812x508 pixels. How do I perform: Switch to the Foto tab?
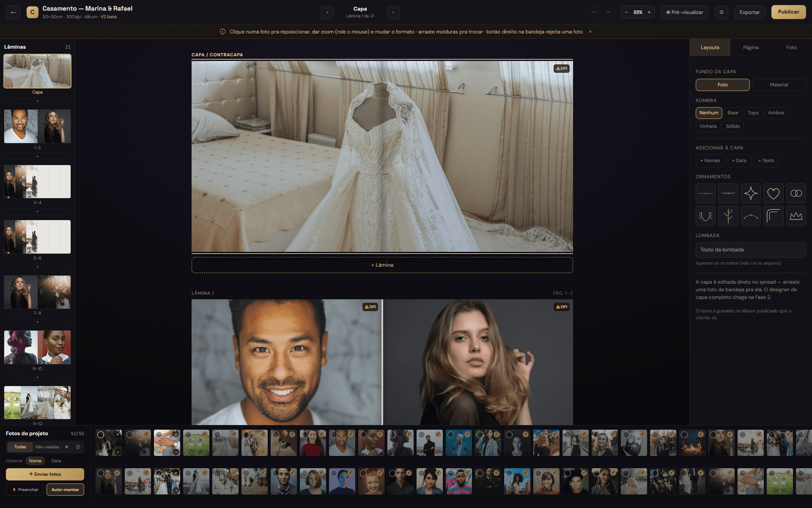pos(791,47)
